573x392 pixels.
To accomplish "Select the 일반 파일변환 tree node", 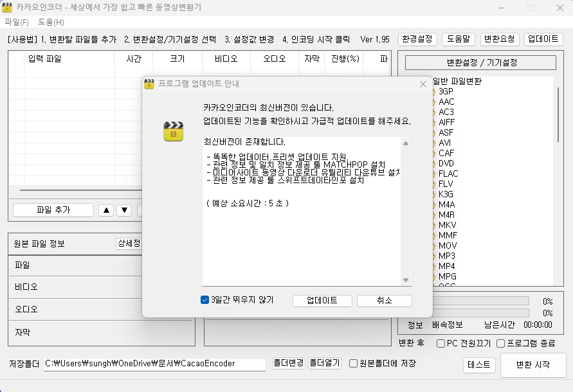I will pyautogui.click(x=457, y=81).
